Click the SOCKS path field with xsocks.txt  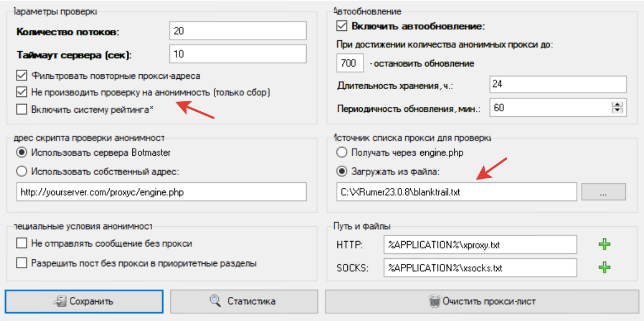(x=480, y=268)
